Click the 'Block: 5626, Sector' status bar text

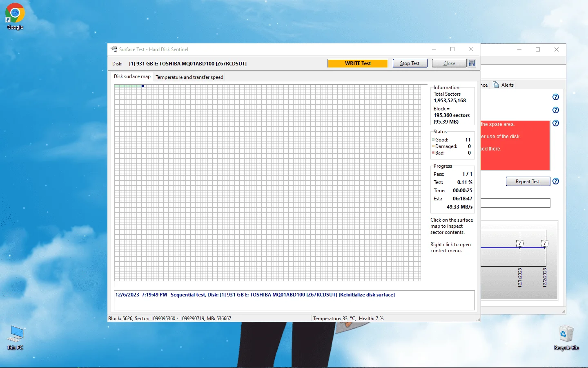click(170, 319)
